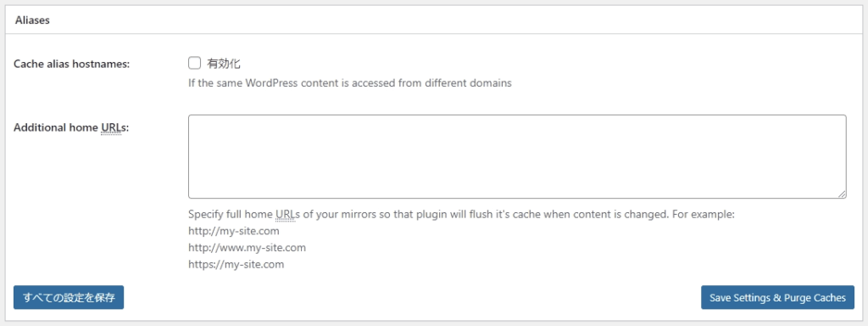Click the 'Specify full home URLs' help text
868x326 pixels.
click(x=461, y=214)
